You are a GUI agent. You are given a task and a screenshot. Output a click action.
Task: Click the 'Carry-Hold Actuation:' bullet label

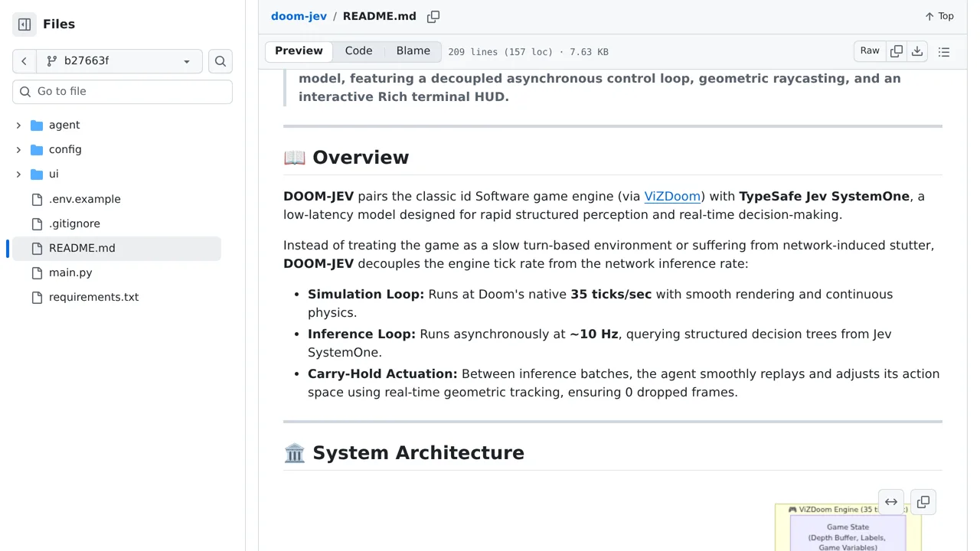point(383,374)
